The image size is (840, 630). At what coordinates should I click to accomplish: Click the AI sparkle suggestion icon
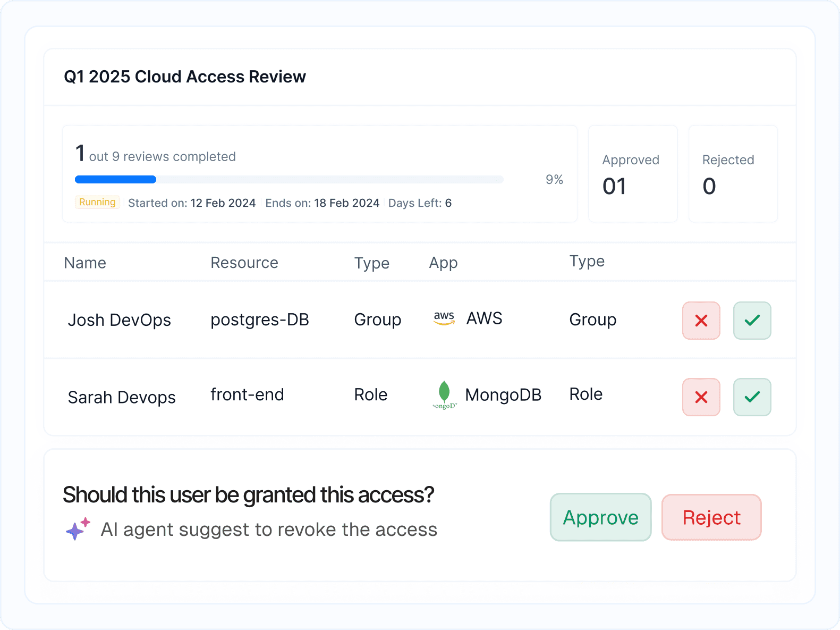coord(78,528)
